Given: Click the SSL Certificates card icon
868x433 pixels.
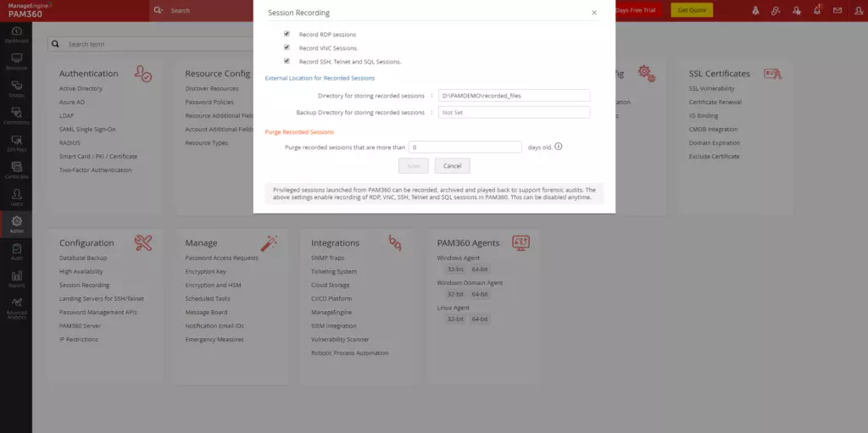Looking at the screenshot, I should point(772,74).
